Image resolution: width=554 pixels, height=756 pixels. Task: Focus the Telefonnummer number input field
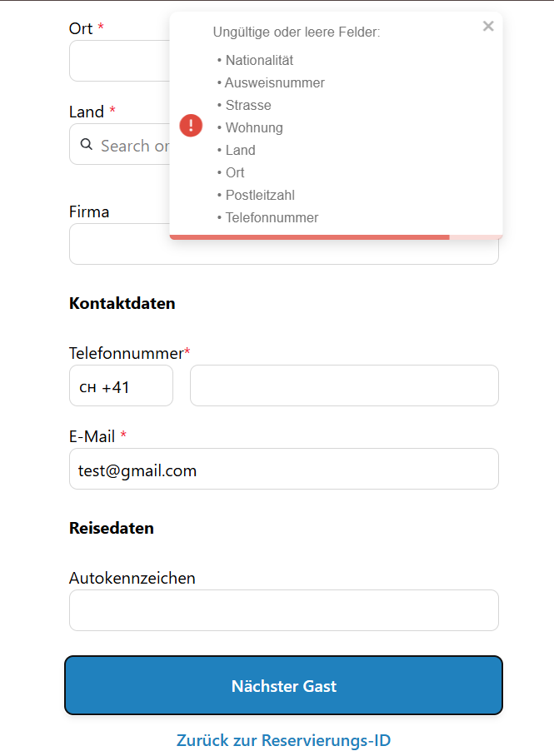tap(344, 386)
